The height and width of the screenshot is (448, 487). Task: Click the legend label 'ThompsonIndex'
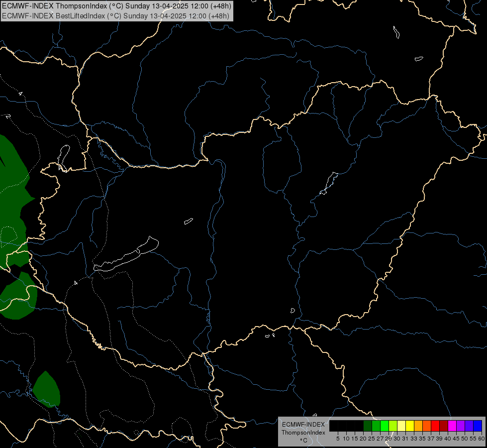[303, 433]
